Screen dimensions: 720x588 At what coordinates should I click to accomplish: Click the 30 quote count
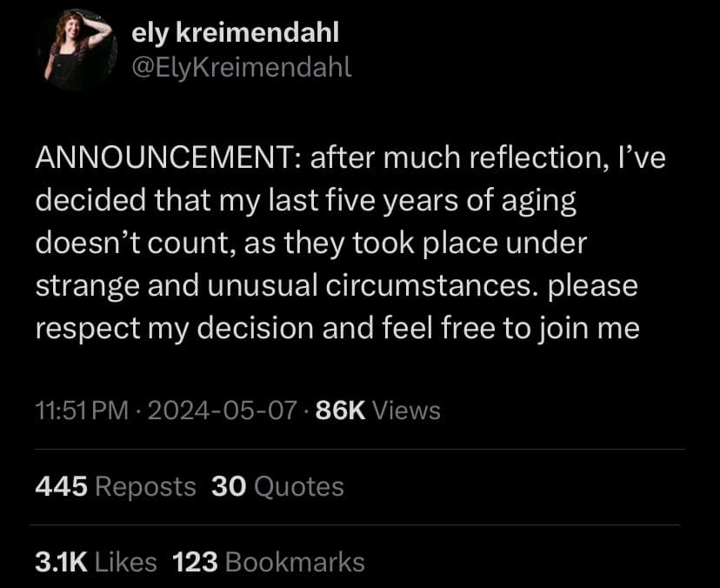[229, 486]
